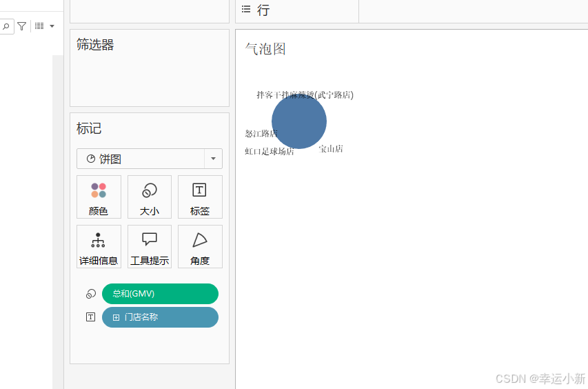This screenshot has height=389, width=588.
Task: Click the 标签 label card
Action: pyautogui.click(x=200, y=197)
